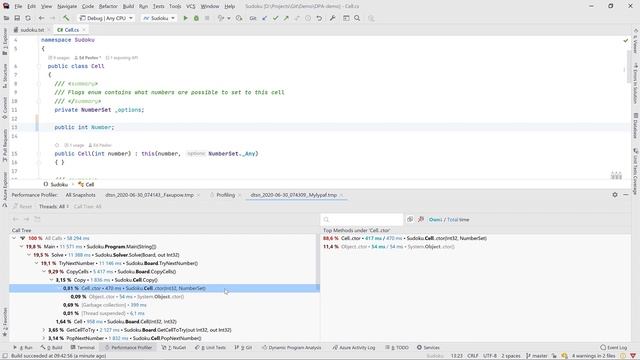Open the Terminal tool window
Viewport: 640px width, 360px height.
click(83, 348)
